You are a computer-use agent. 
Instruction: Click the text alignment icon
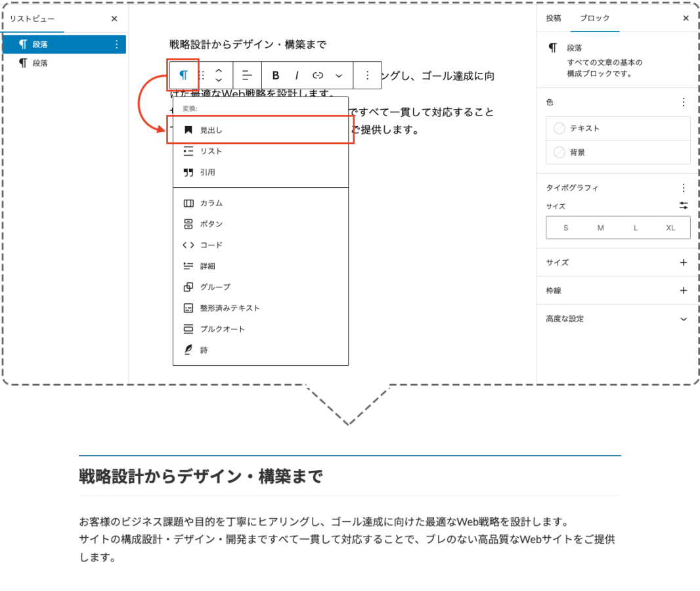pyautogui.click(x=247, y=75)
